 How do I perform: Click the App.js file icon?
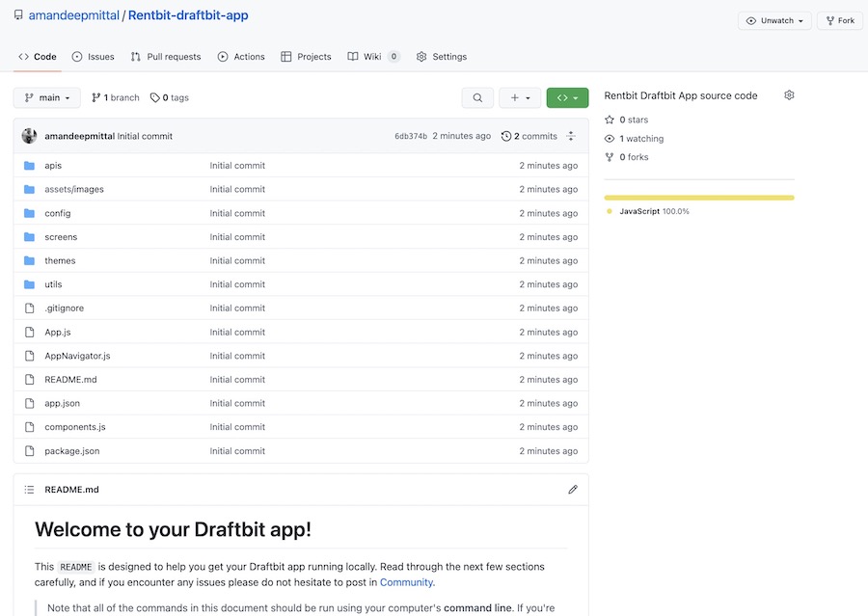pos(29,332)
